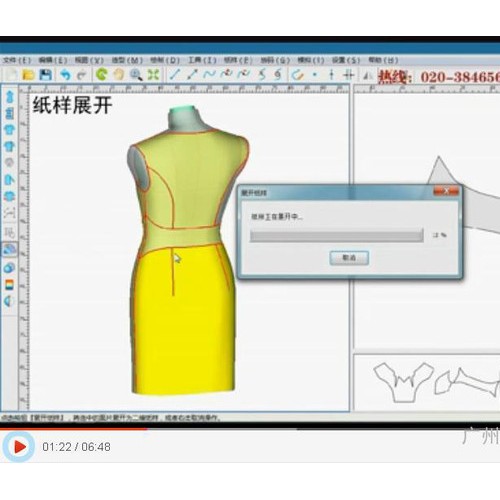Screen dimensions: 500x500
Task: Open the 纸样(P) pattern menu
Action: pos(238,60)
